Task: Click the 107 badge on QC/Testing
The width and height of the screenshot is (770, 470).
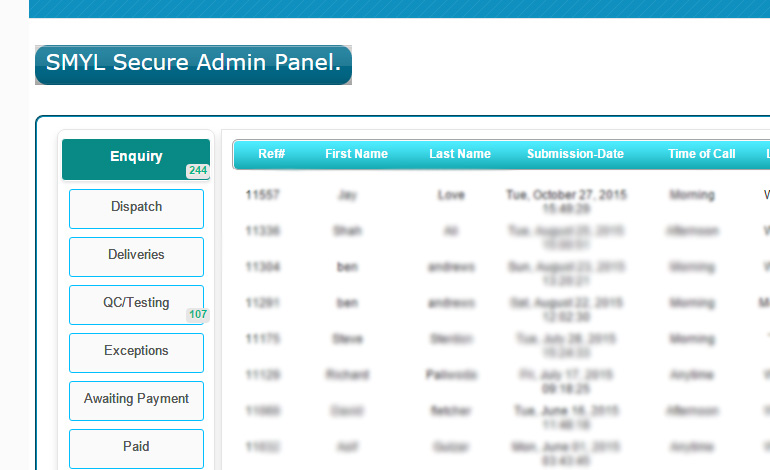Action: 198,315
